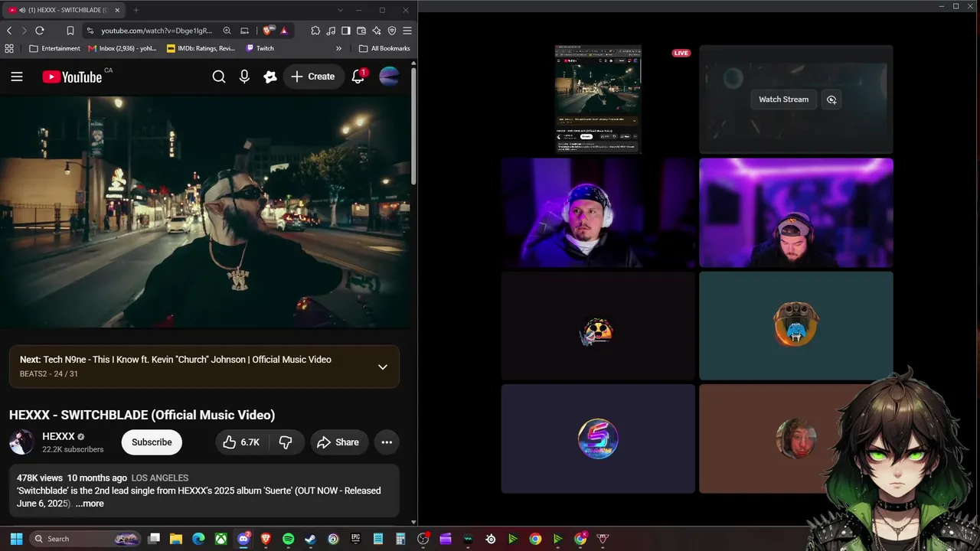Open the zoom magnifier in address bar
This screenshot has width=980, height=551.
[x=227, y=31]
